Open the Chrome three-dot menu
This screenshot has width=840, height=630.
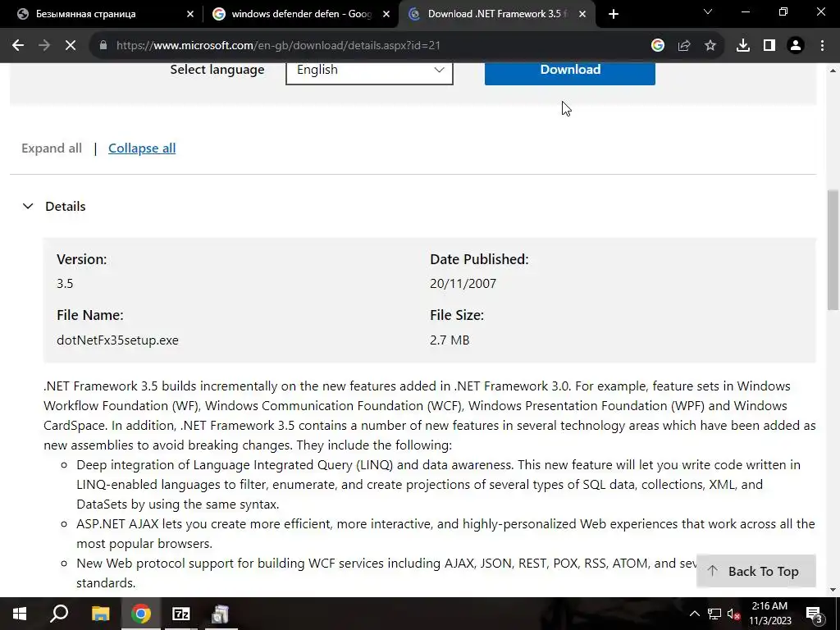[822, 46]
